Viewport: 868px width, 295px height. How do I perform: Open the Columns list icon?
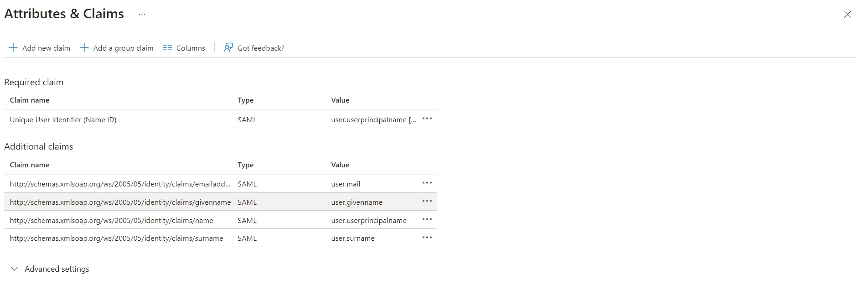(x=167, y=48)
